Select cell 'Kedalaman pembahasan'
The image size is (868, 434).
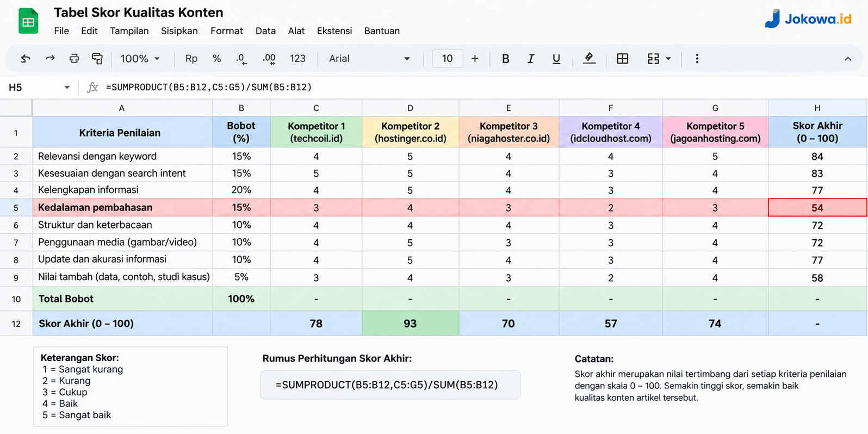(122, 208)
